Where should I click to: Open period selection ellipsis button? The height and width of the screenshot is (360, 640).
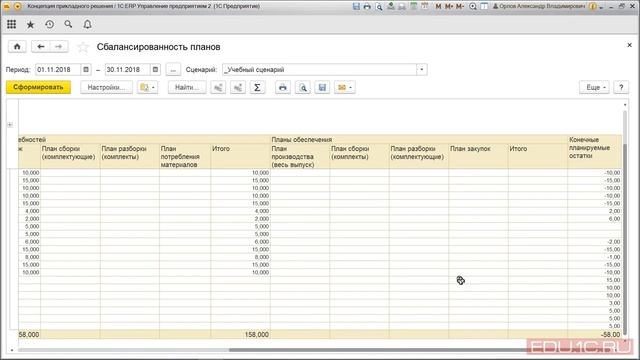tap(173, 69)
